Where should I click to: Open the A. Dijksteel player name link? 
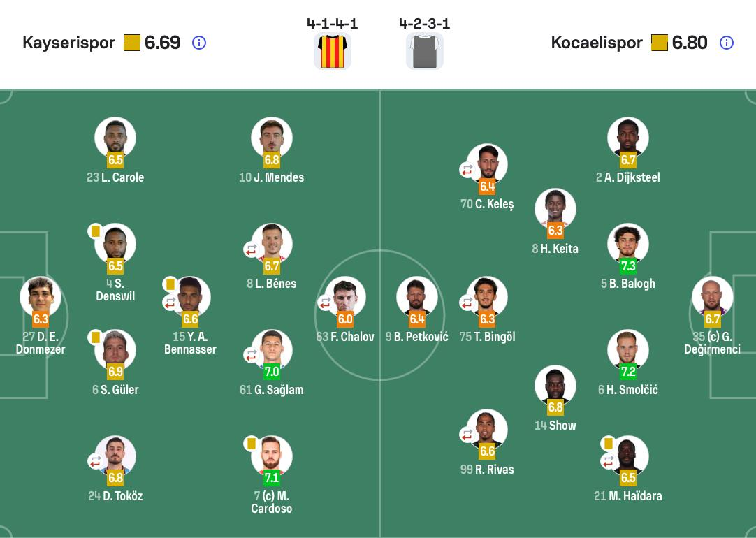(633, 177)
